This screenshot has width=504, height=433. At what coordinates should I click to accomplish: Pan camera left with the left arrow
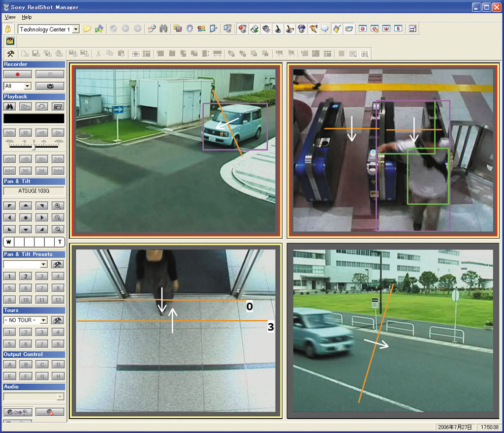pos(10,218)
